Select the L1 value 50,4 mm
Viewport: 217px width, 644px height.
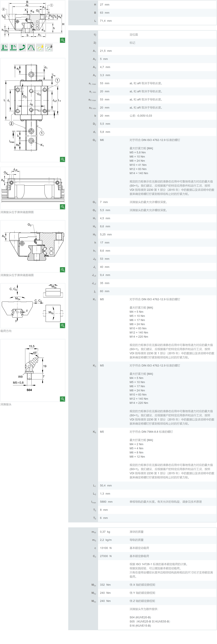106,485
